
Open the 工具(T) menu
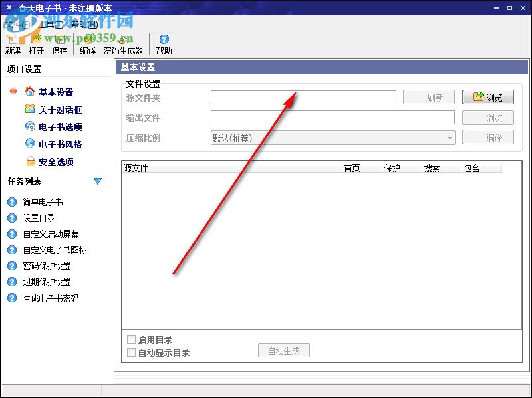click(x=51, y=25)
